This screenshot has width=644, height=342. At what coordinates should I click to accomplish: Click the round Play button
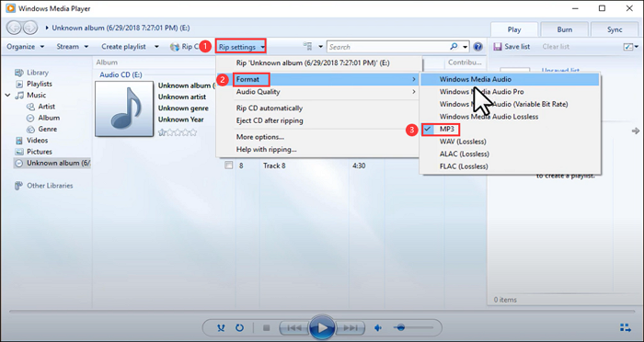[322, 328]
